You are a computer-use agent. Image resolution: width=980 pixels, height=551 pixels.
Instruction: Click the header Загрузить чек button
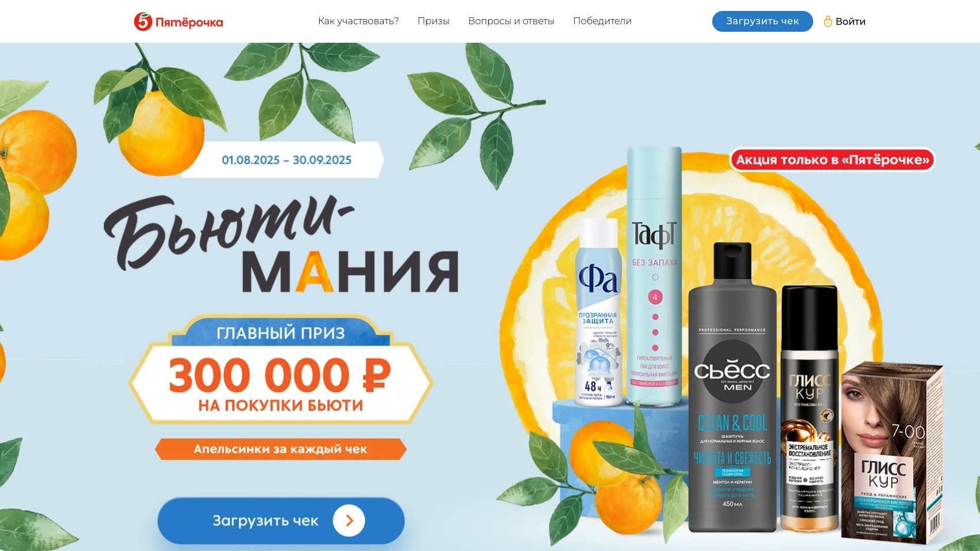pos(762,21)
